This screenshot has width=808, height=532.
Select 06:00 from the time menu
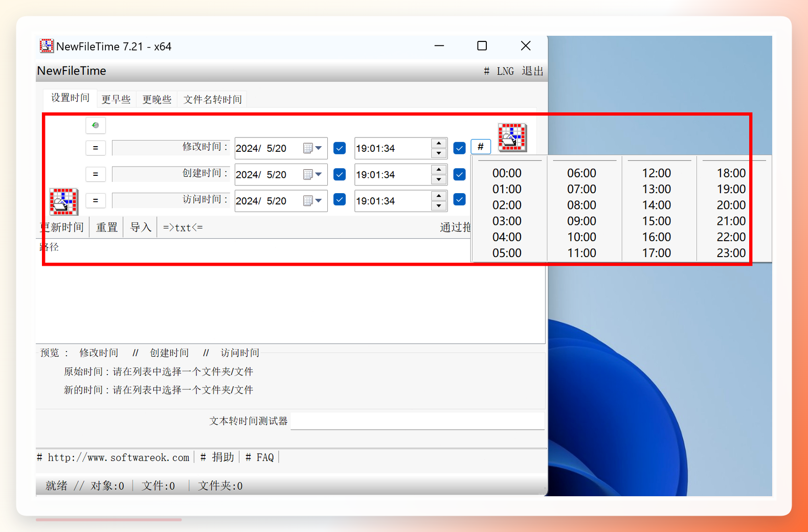(581, 173)
